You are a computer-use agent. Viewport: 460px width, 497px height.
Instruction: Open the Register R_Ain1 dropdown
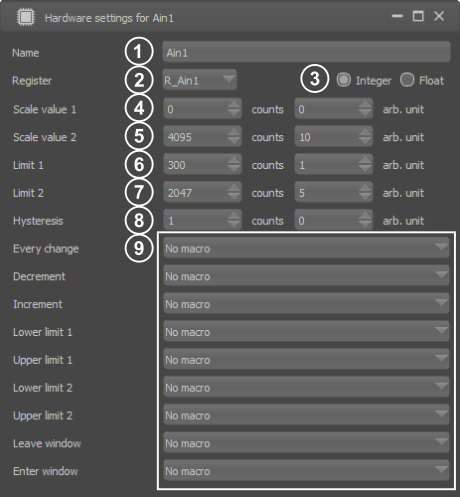coord(199,80)
